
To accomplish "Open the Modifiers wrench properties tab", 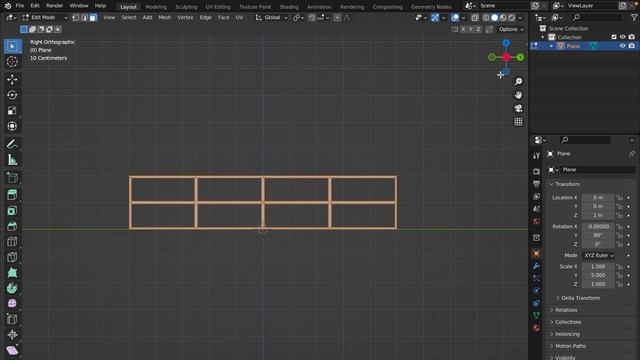I will tap(537, 266).
